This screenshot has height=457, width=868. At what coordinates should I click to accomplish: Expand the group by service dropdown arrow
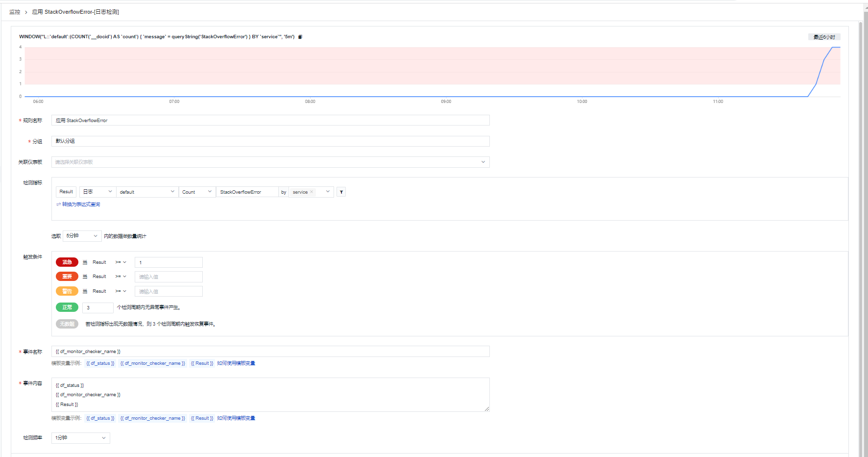coord(328,192)
